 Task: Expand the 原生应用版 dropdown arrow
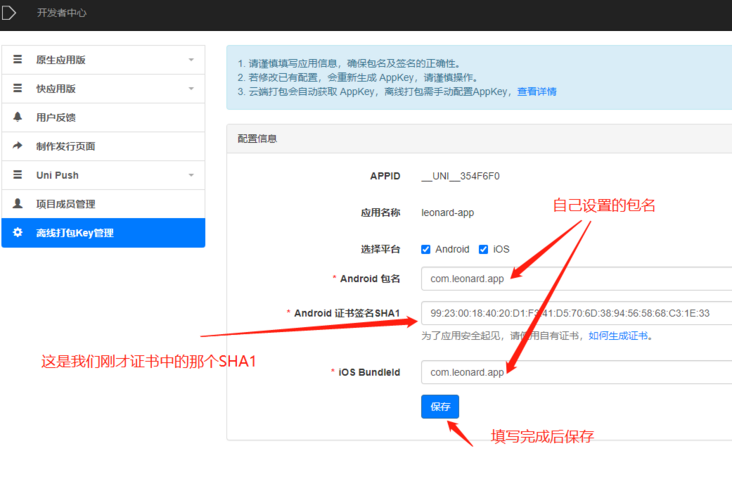click(x=191, y=60)
